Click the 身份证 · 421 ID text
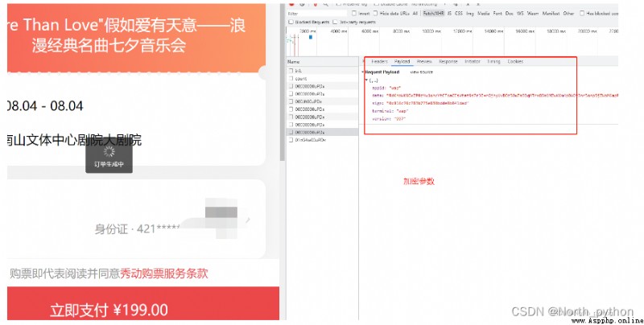Image resolution: width=644 pixels, height=325 pixels. click(137, 228)
